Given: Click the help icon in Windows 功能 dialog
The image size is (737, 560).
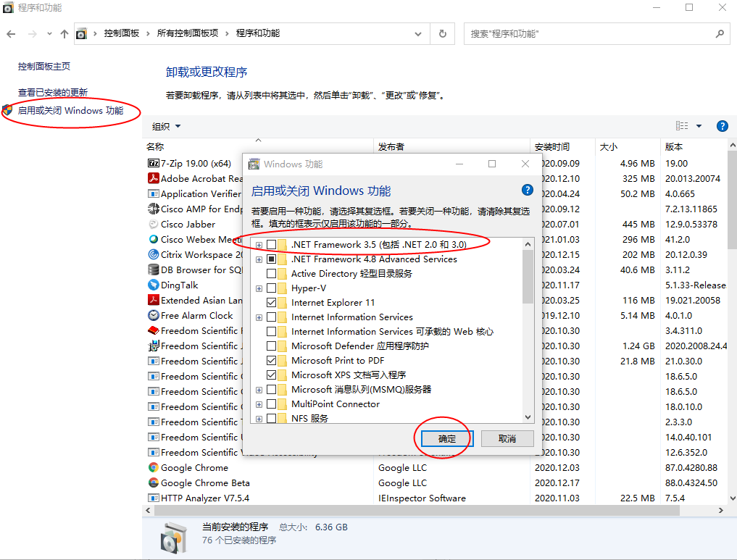Looking at the screenshot, I should tap(528, 190).
